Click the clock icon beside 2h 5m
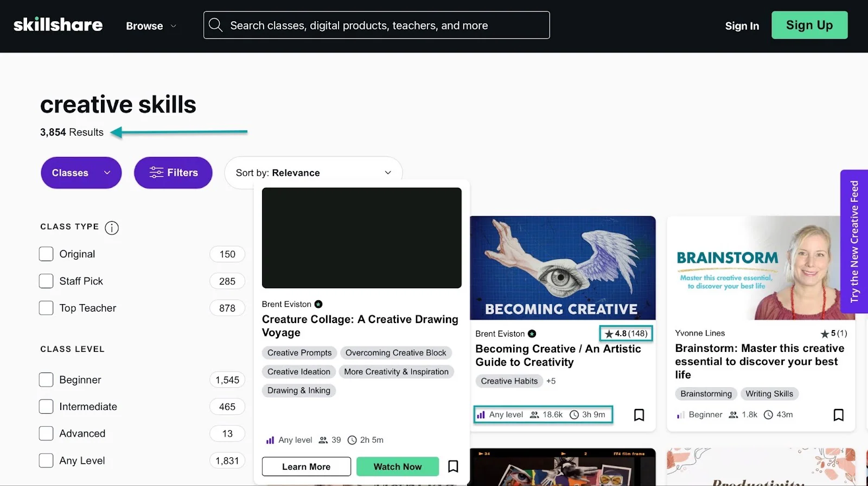The image size is (868, 486). (352, 440)
